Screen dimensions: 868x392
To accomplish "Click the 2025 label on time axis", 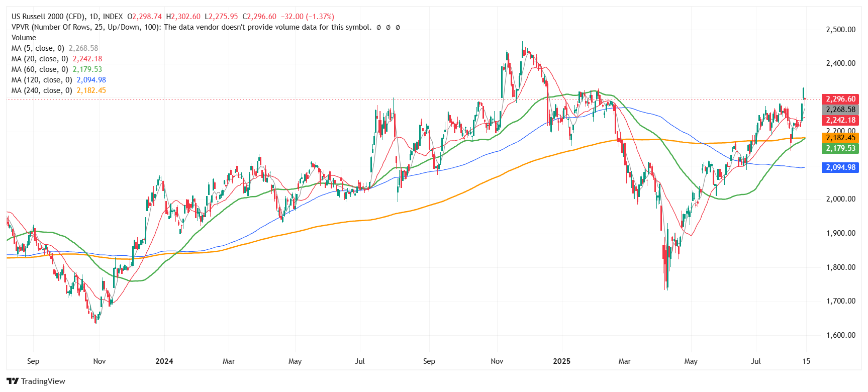I will click(561, 361).
